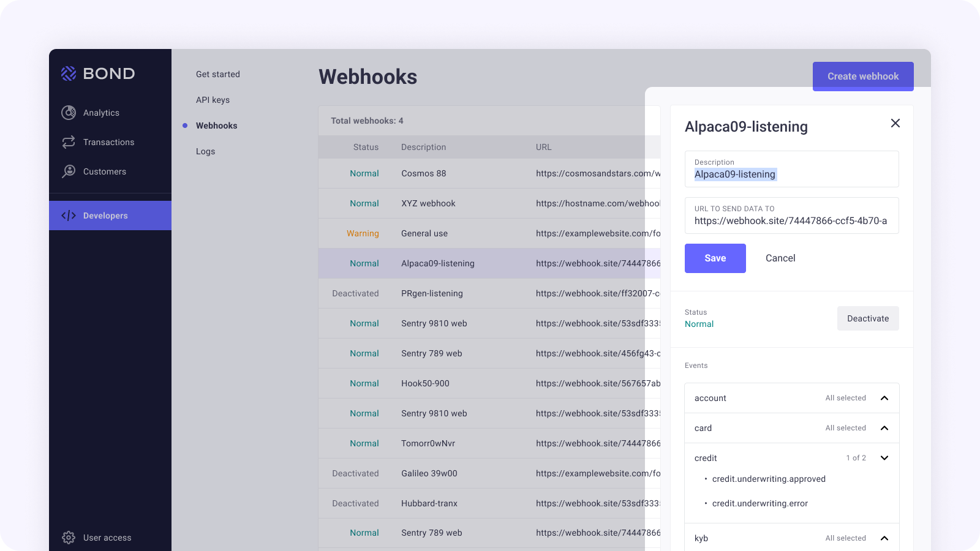The width and height of the screenshot is (980, 551).
Task: Open the Analytics icon in sidebar
Action: [x=69, y=113]
